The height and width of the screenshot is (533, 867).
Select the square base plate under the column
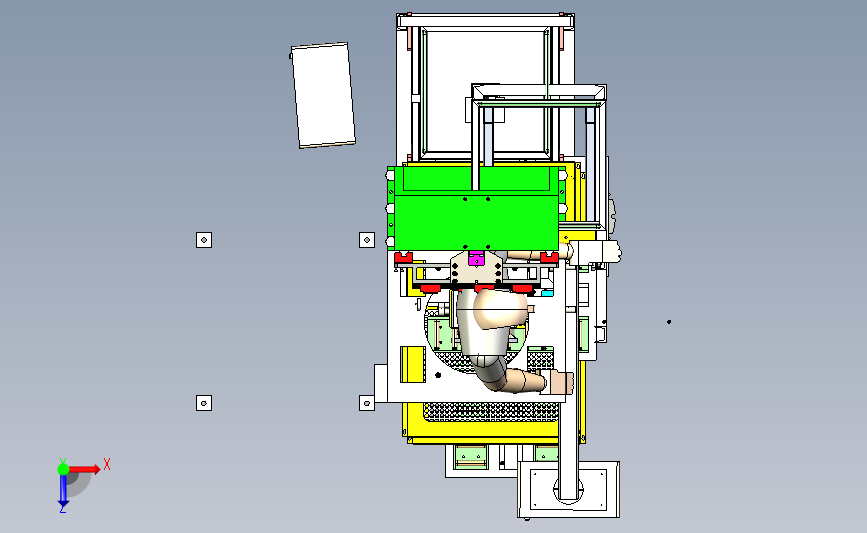tap(568, 489)
